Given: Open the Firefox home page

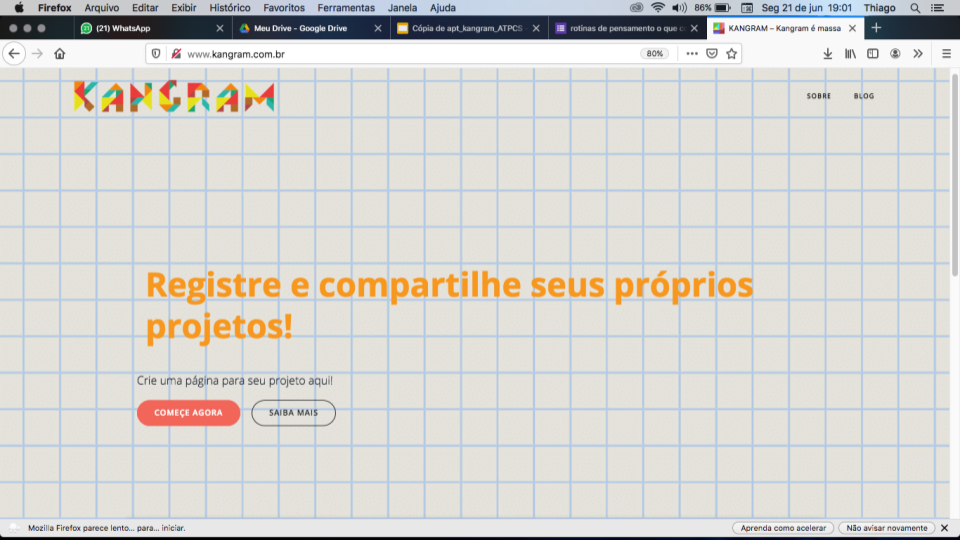Looking at the screenshot, I should (59, 54).
